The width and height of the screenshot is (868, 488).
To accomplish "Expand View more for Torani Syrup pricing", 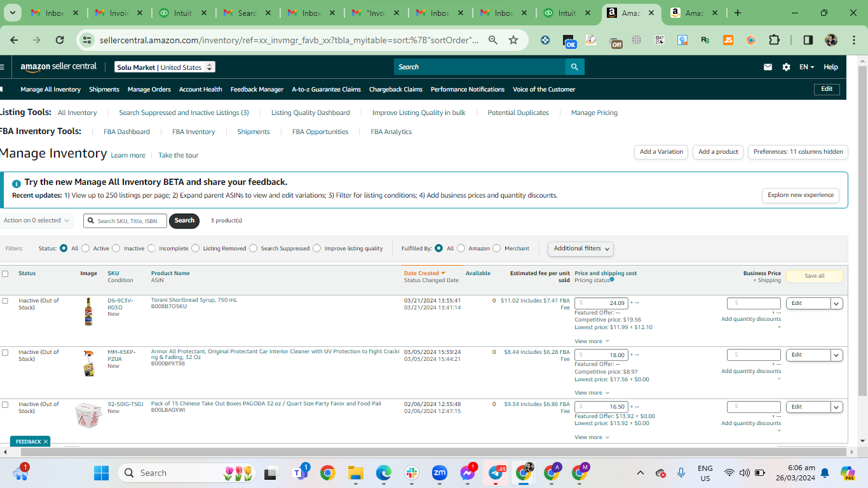I will [x=592, y=341].
